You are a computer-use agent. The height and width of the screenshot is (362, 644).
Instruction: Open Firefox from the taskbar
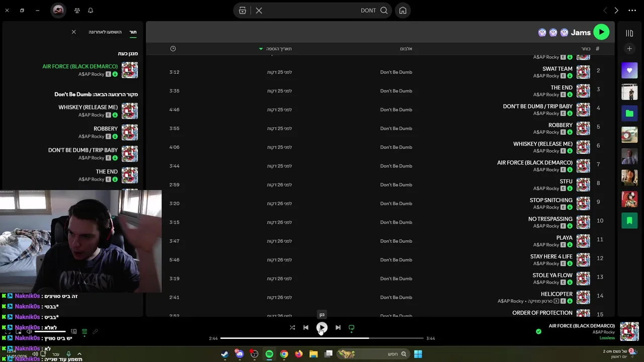299,354
